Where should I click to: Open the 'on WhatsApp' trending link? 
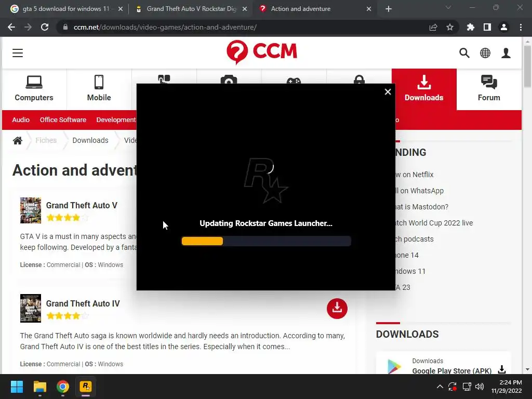click(x=419, y=191)
